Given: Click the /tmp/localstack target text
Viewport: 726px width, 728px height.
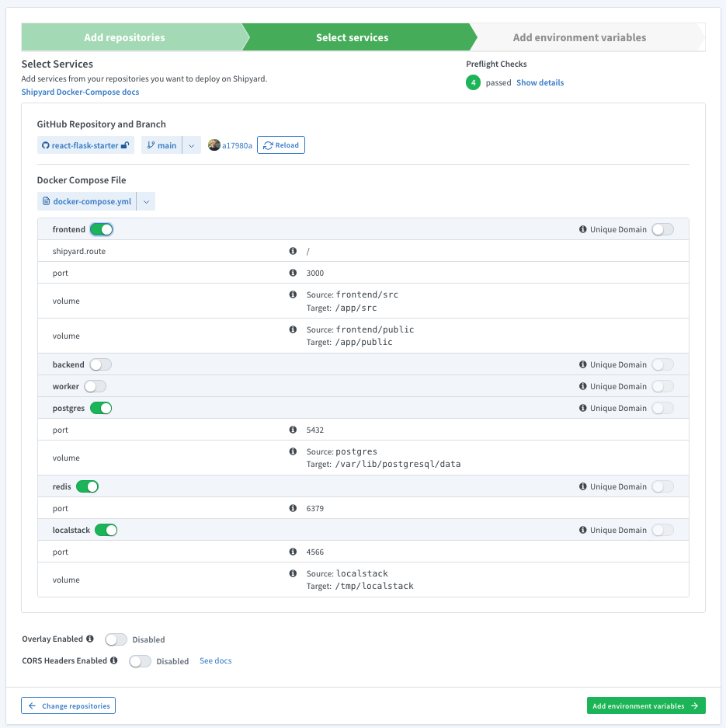Looking at the screenshot, I should pos(374,586).
